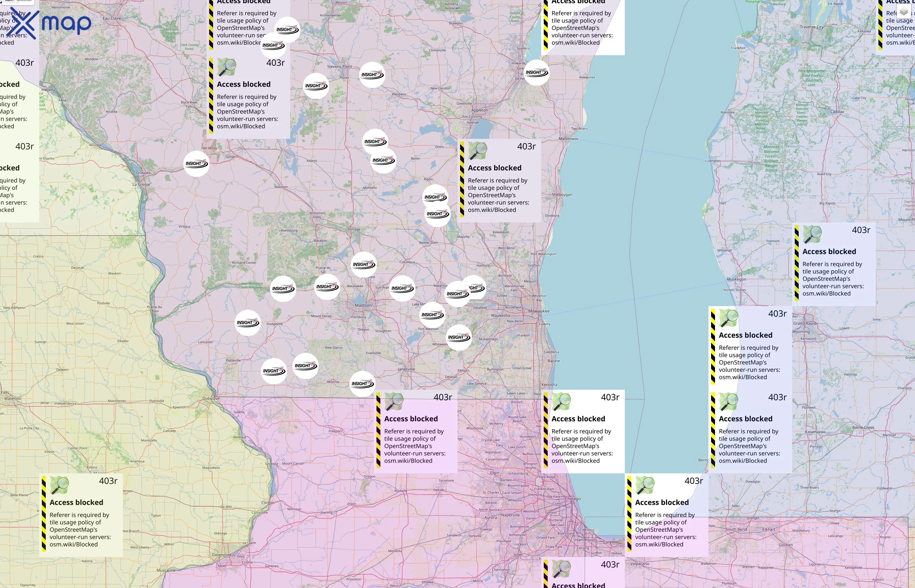Click the Davenport city label

point(222,555)
